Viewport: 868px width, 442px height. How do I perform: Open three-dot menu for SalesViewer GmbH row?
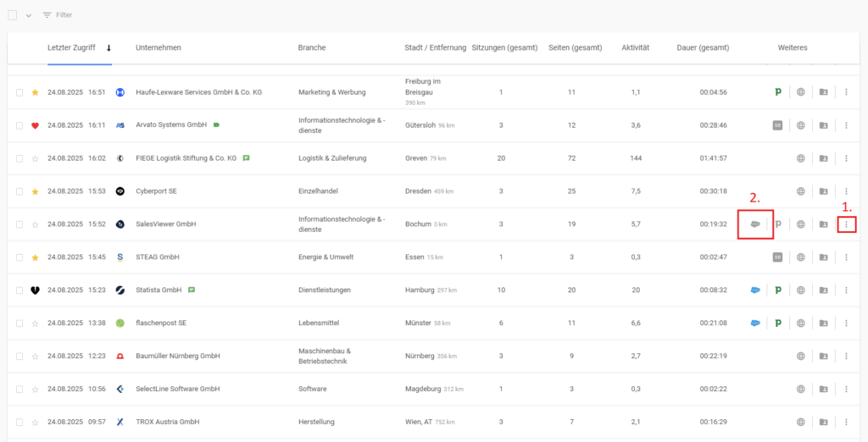click(846, 224)
